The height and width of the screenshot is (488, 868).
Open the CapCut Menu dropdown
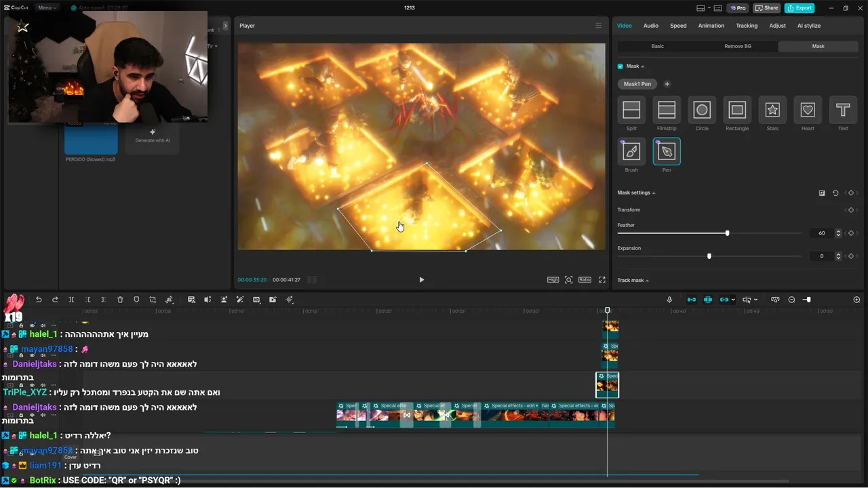tap(46, 8)
